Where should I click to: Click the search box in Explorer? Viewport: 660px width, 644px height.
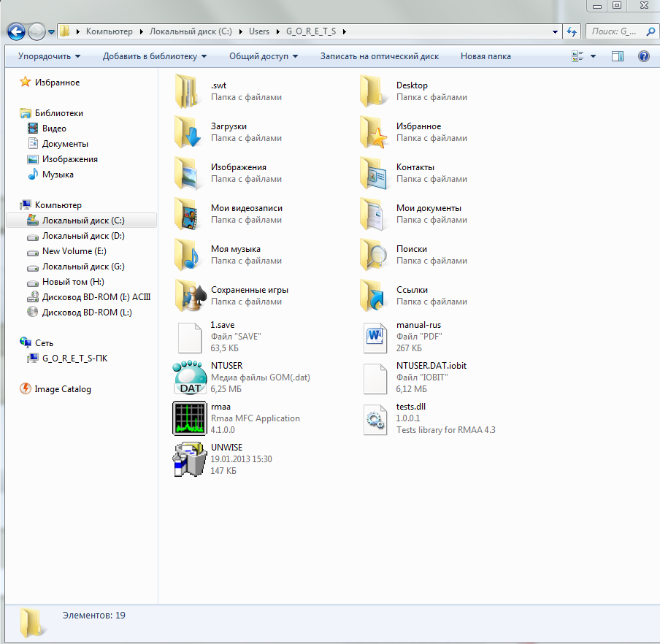(x=617, y=31)
